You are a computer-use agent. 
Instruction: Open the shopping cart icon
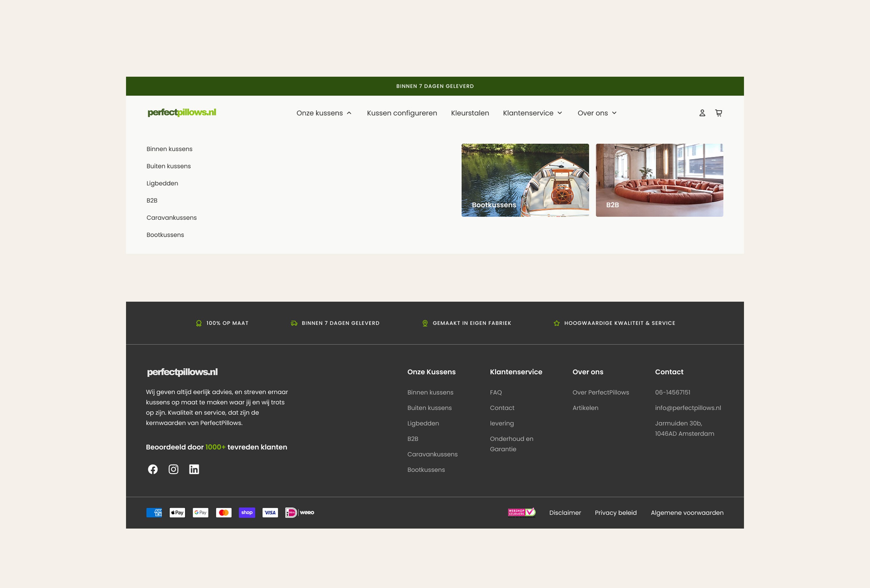click(718, 113)
